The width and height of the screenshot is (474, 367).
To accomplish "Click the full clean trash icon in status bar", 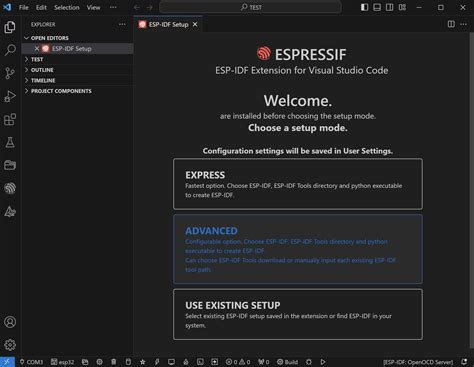I will 114,362.
